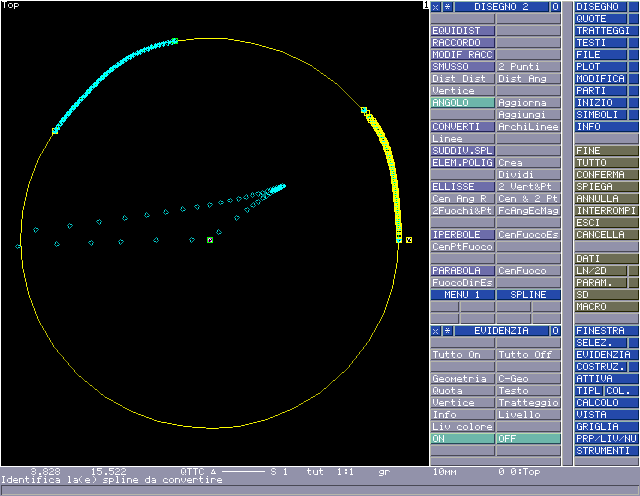Viewport: 640px width, 496px height.
Task: Open the DISEGNO main menu
Action: point(601,7)
